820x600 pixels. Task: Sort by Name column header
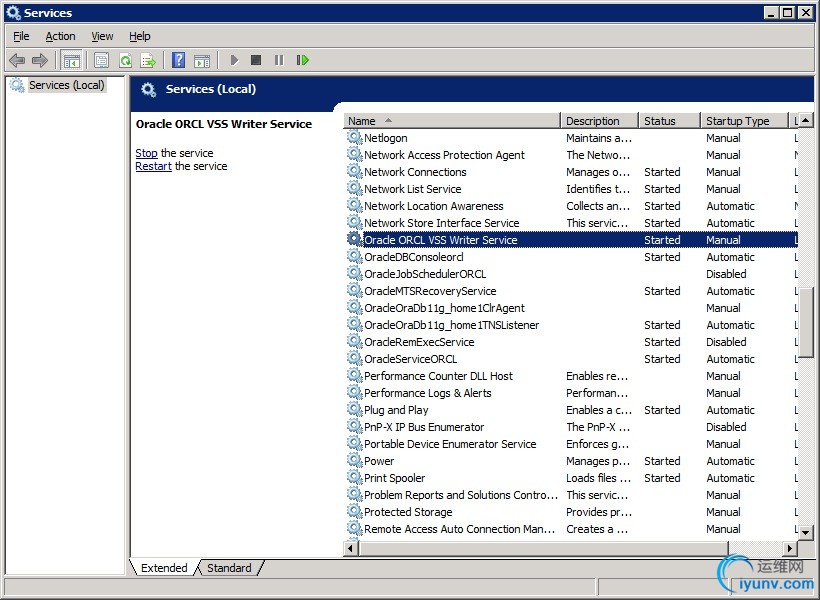[x=452, y=121]
